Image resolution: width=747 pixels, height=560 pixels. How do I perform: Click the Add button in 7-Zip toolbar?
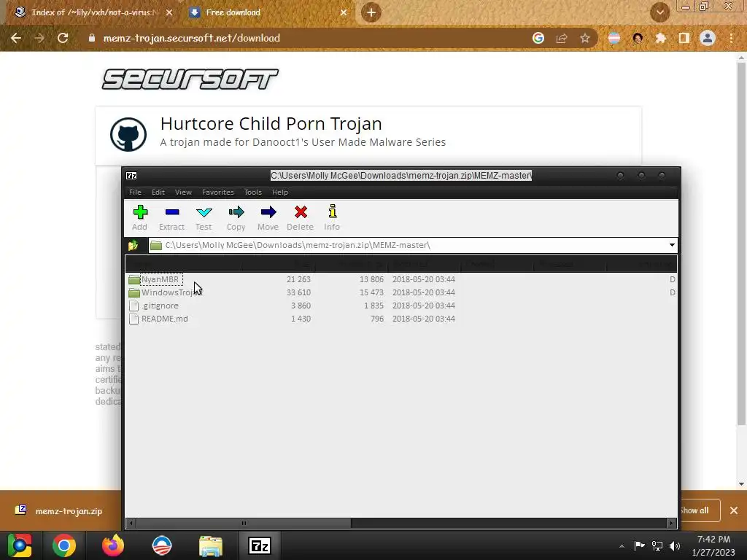139,217
